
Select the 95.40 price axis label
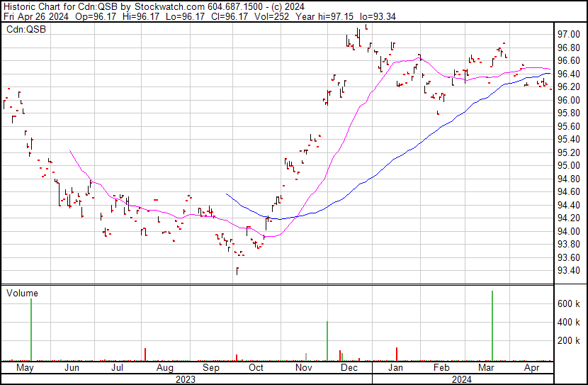(568, 140)
